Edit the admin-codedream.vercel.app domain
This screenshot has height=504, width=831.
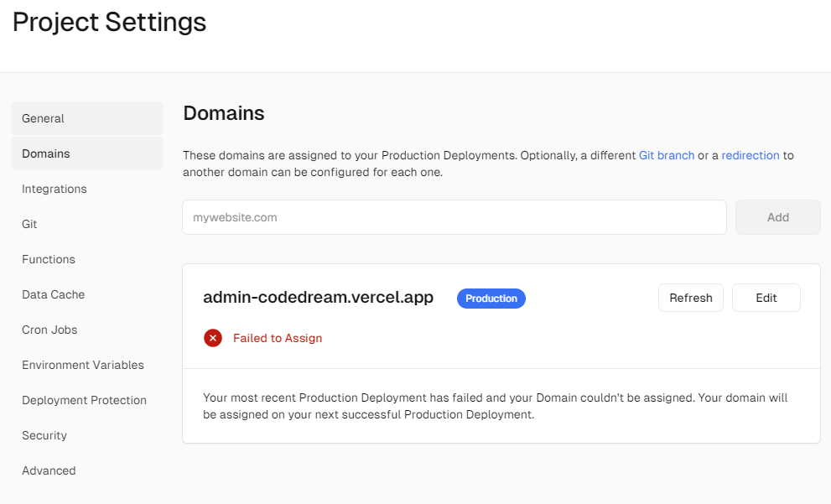[766, 298]
